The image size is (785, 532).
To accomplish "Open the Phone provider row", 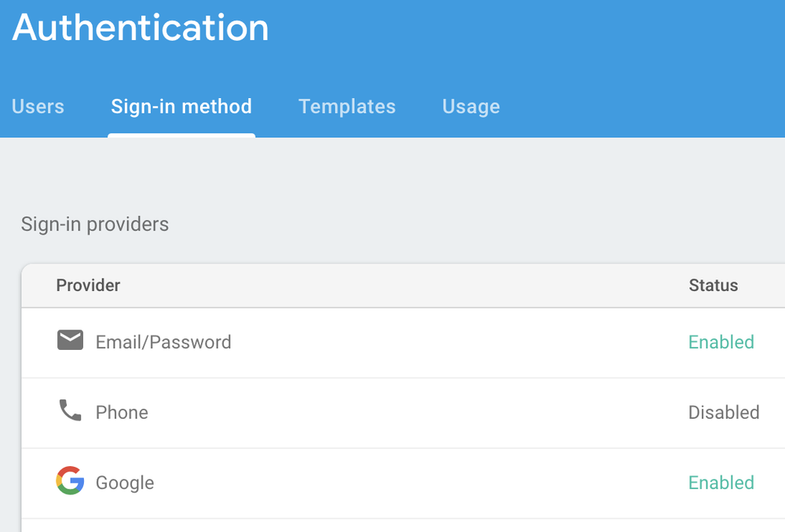I will (403, 413).
